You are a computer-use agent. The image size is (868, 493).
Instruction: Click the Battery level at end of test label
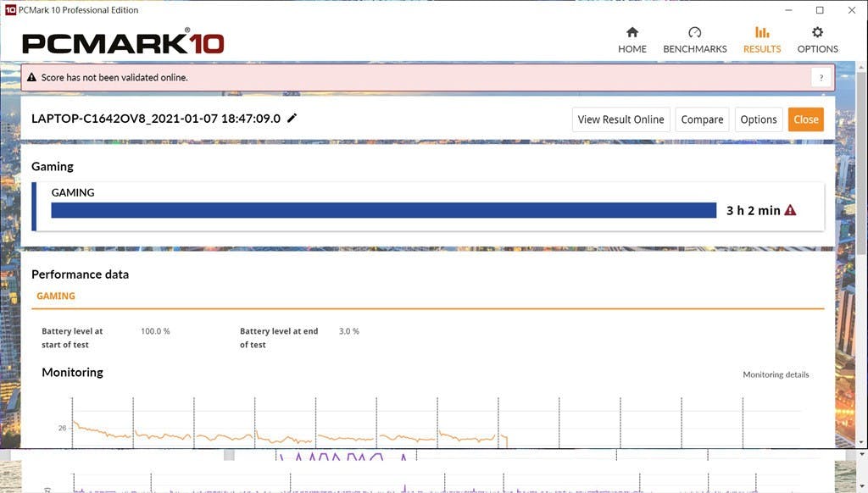click(279, 338)
